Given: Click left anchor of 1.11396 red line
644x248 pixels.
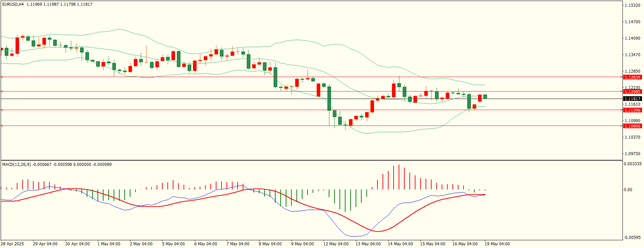Looking at the screenshot, I should click(2, 110).
